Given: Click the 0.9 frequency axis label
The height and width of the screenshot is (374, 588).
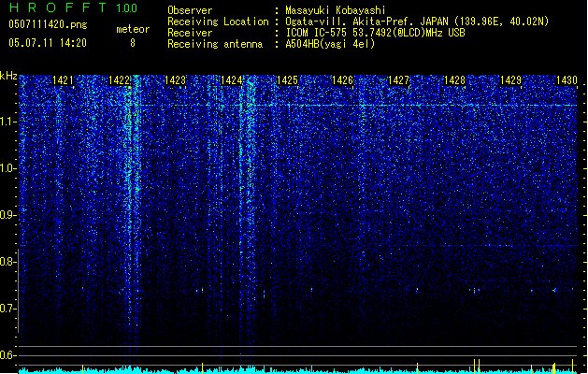Looking at the screenshot, I should [8, 215].
